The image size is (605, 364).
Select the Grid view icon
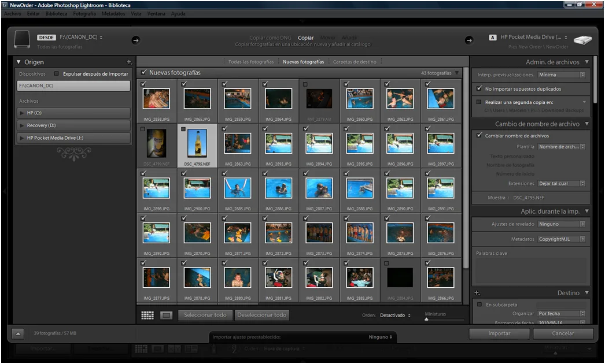[147, 315]
